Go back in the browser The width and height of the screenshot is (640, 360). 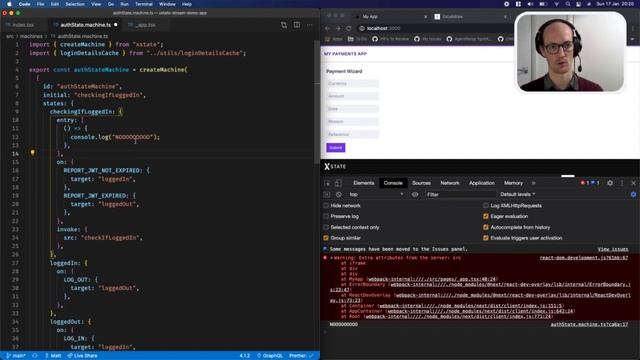(x=328, y=28)
